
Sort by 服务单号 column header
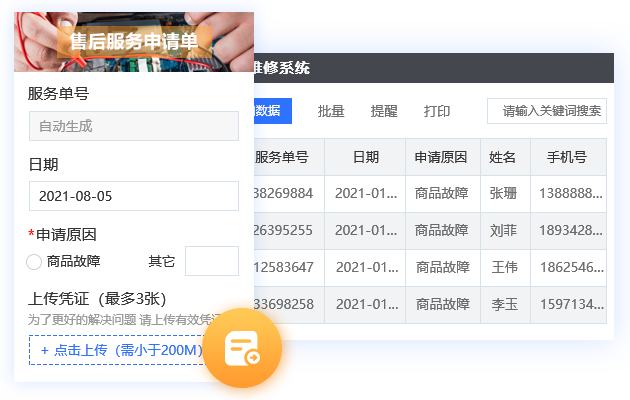pos(288,157)
